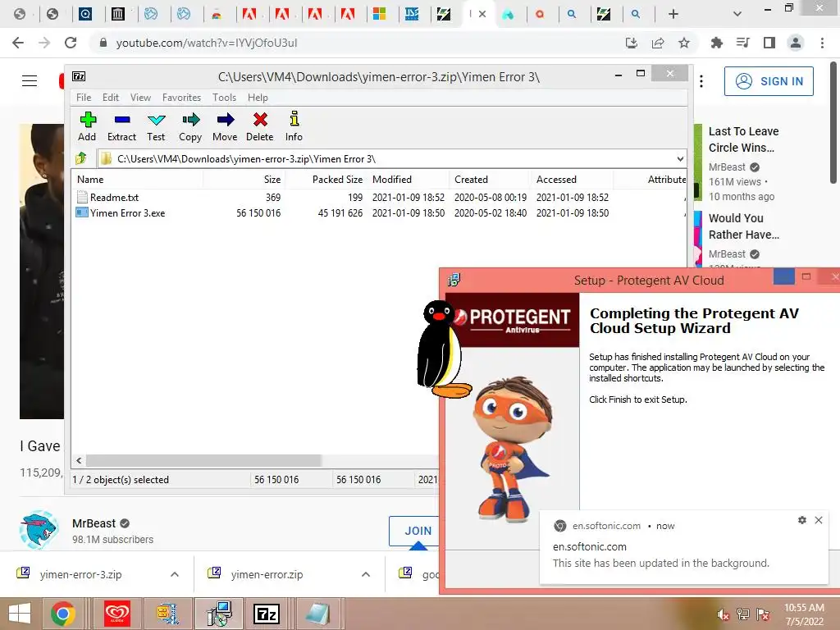Click the Chrome address bar URL
Viewport: 840px width, 630px height.
tap(207, 43)
